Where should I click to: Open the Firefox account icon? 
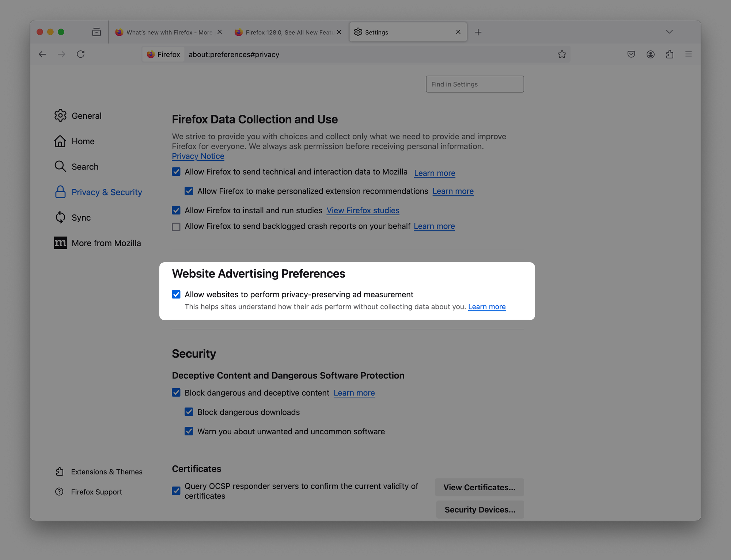pos(651,54)
